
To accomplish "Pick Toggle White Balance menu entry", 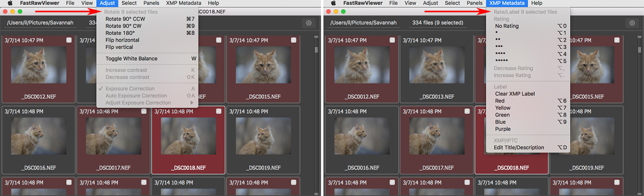I will [132, 58].
